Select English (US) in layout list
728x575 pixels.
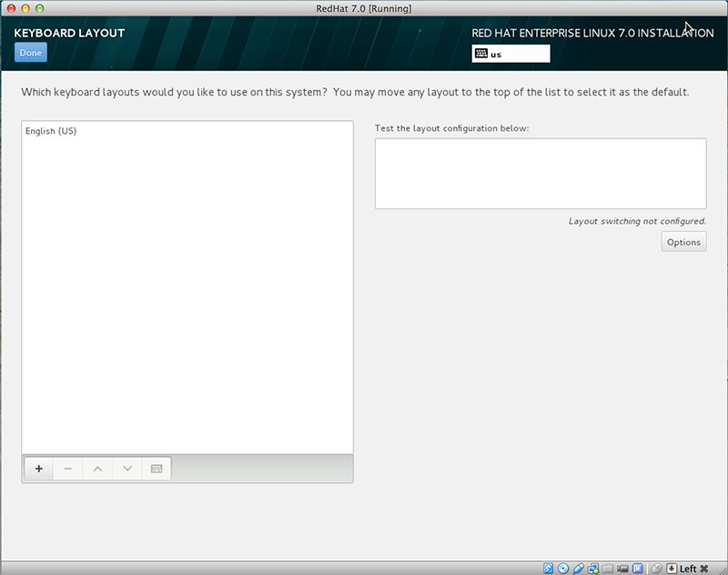[51, 131]
